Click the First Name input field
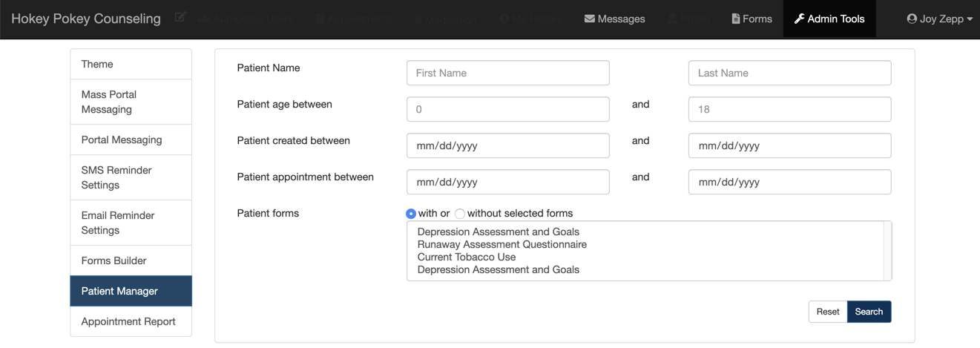The image size is (980, 348). [x=508, y=73]
